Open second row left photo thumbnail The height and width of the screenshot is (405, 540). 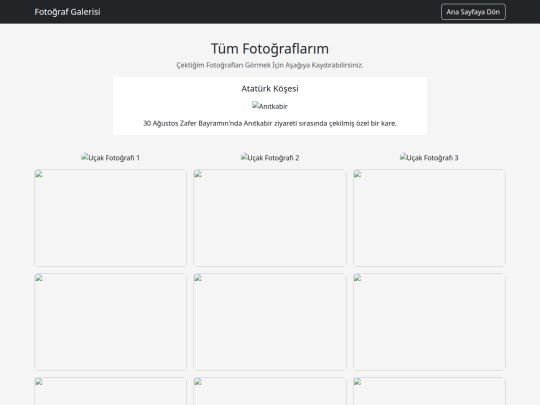pos(110,322)
